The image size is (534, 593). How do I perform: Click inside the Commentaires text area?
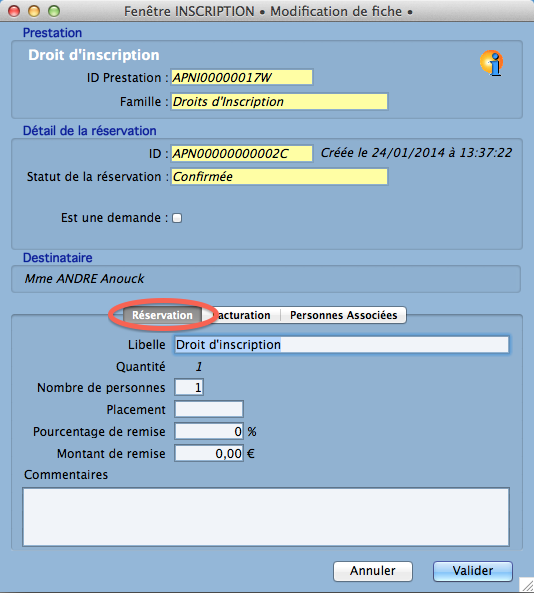(266, 517)
